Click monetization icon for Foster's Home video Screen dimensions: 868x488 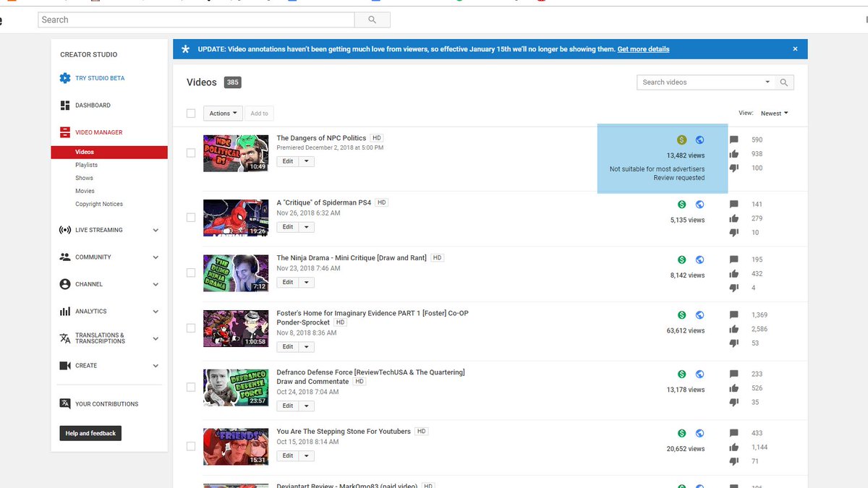pos(681,315)
